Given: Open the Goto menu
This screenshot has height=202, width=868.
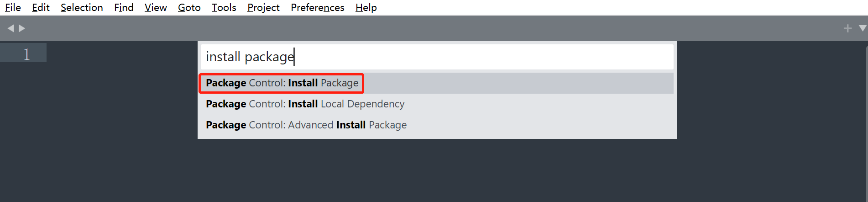Looking at the screenshot, I should [x=189, y=8].
